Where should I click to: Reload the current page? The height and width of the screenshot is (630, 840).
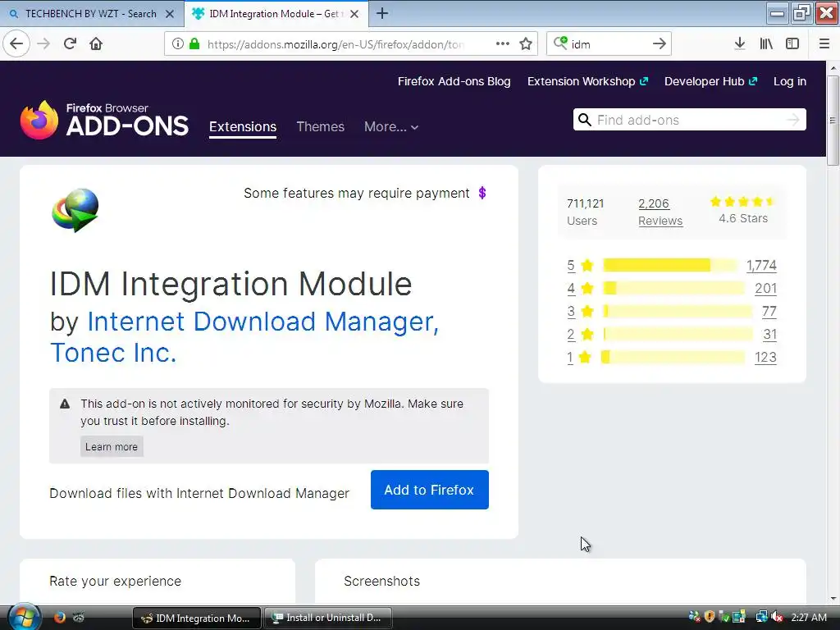[71, 43]
